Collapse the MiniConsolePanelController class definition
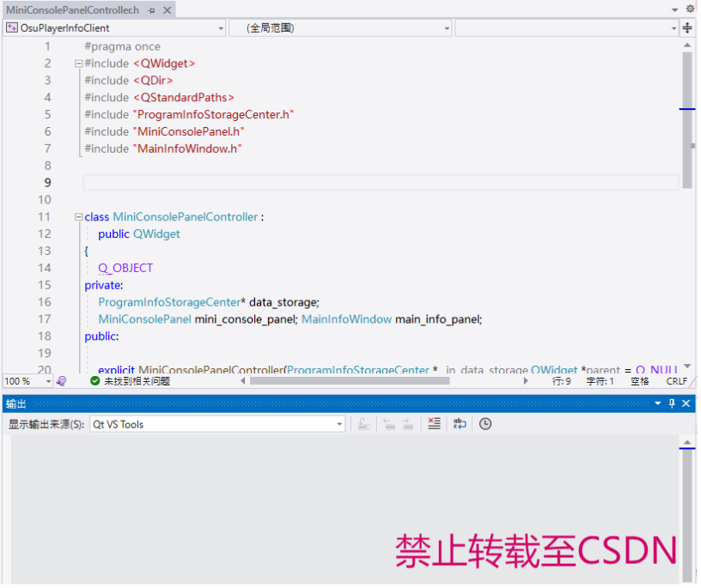 tap(78, 216)
